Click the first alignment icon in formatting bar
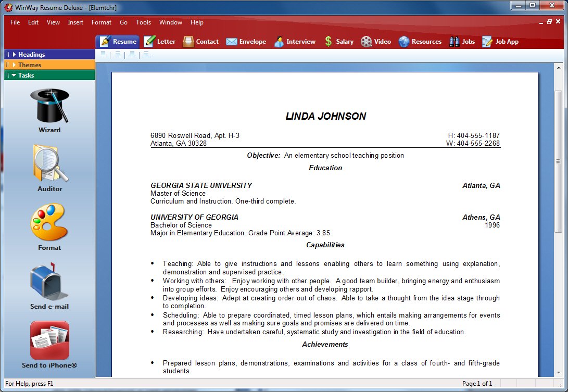This screenshot has height=392, width=568. 103,54
